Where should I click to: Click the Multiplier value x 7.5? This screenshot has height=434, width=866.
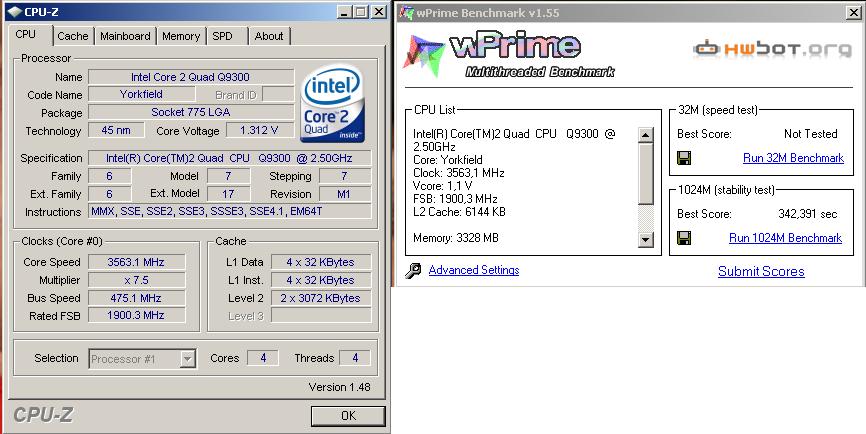click(x=136, y=280)
